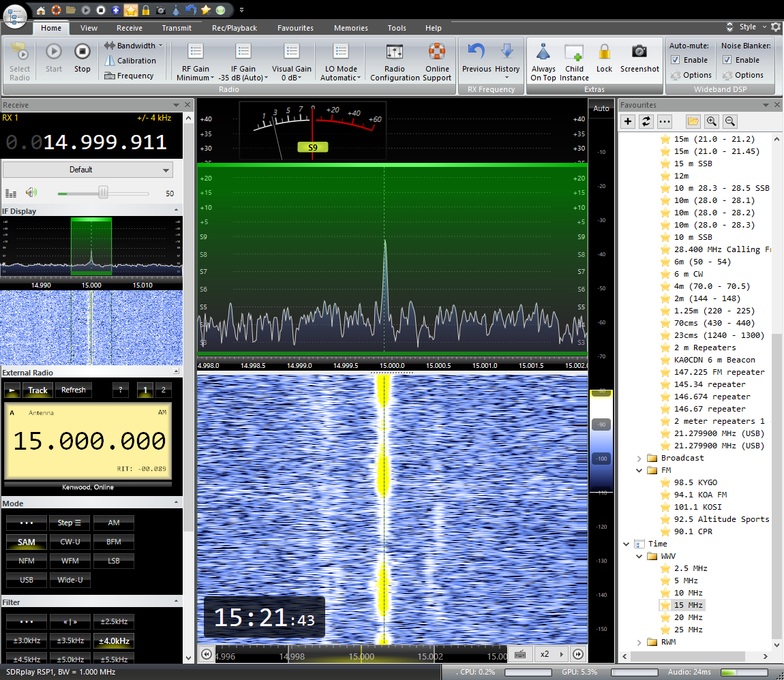Toggle the Auto-mute Enable checkbox
The width and height of the screenshot is (784, 680).
point(676,60)
